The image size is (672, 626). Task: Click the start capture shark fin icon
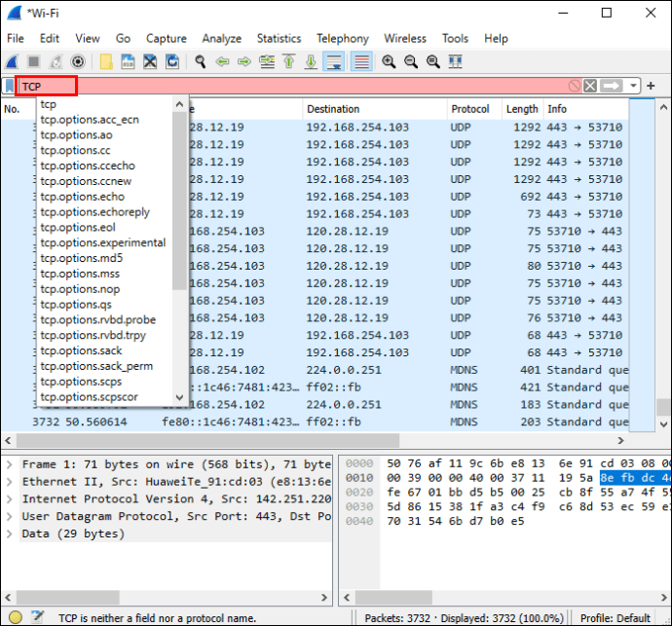pos(12,61)
